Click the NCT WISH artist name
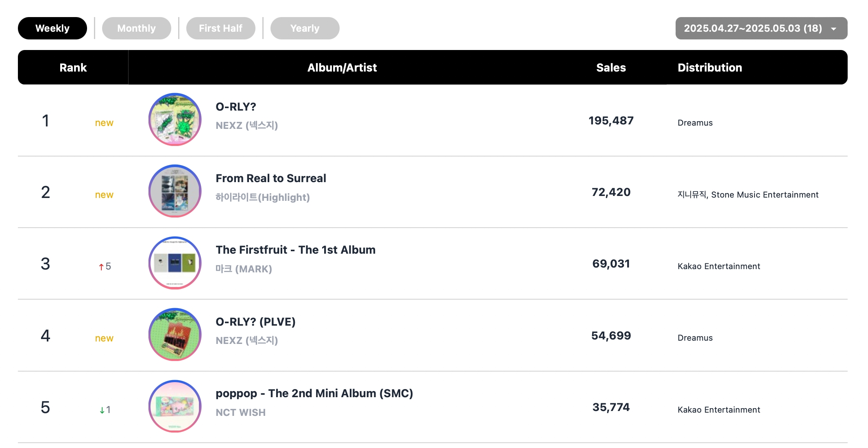The height and width of the screenshot is (448, 868). (x=240, y=413)
